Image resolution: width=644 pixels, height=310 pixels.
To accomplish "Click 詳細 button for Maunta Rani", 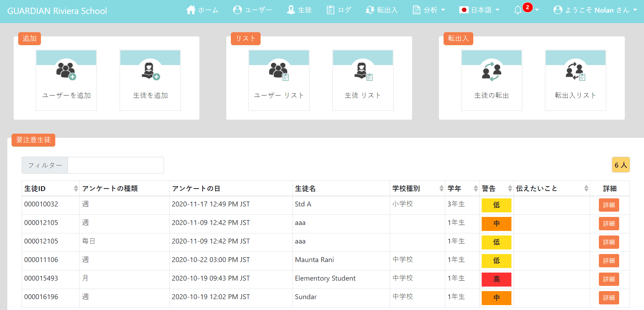I will tap(609, 261).
